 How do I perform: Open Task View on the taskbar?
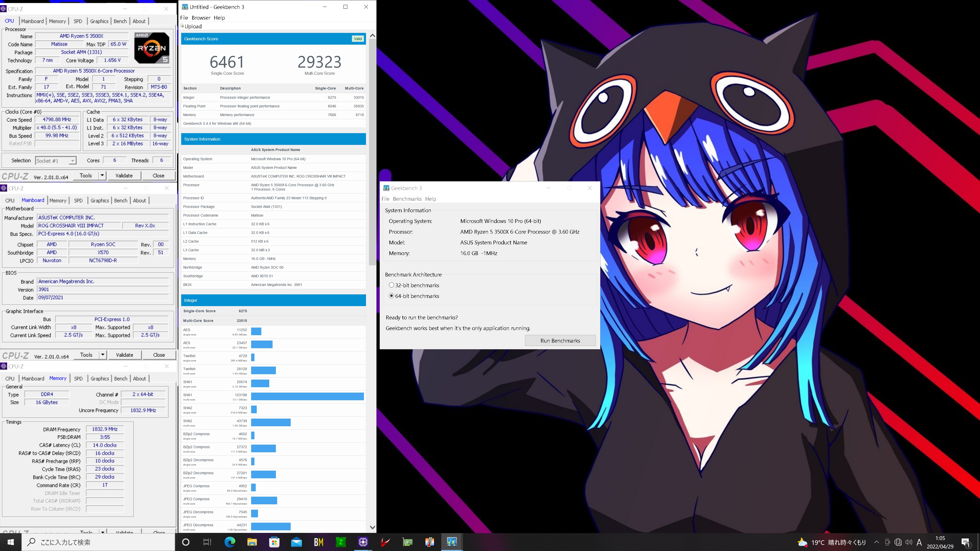[207, 542]
